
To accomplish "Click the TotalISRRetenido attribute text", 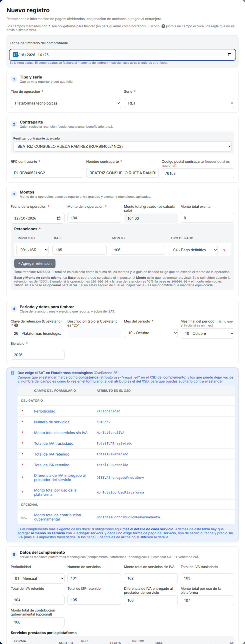I will (112, 465).
